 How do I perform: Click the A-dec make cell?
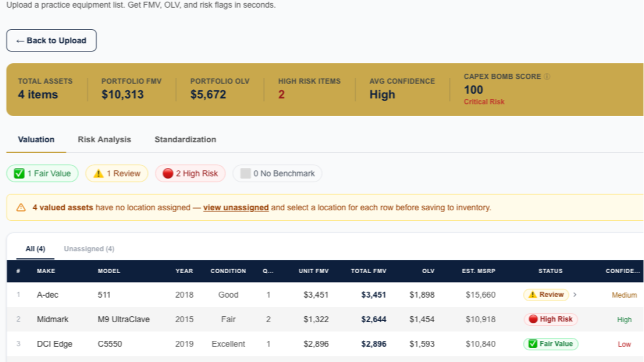[x=48, y=295]
